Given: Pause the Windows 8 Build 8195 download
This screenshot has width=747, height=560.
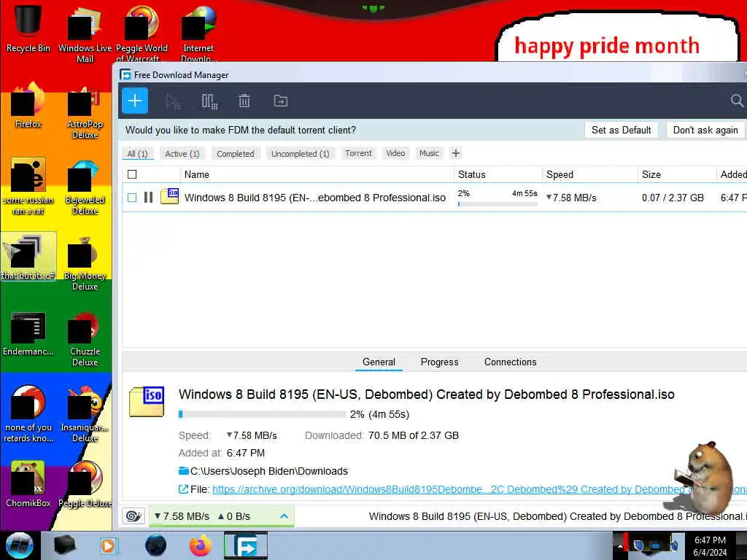Looking at the screenshot, I should pyautogui.click(x=149, y=197).
